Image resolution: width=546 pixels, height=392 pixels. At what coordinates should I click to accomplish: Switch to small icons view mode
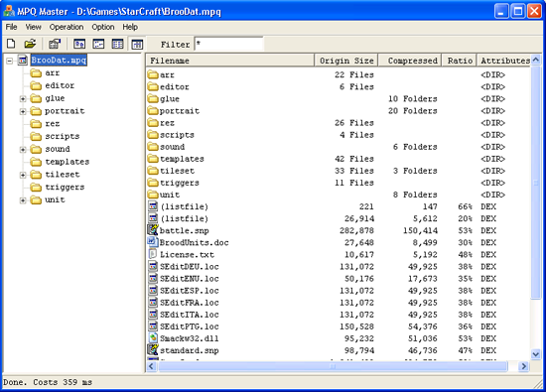pyautogui.click(x=98, y=44)
